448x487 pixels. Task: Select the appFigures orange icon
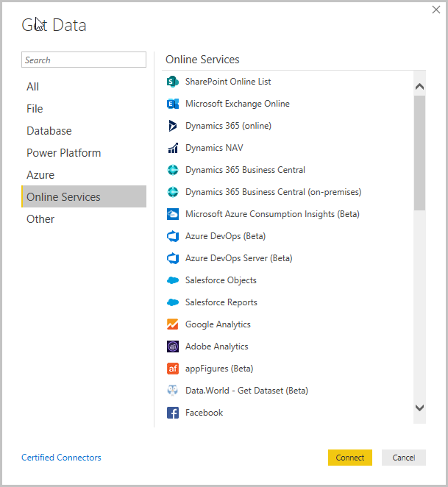tap(173, 369)
